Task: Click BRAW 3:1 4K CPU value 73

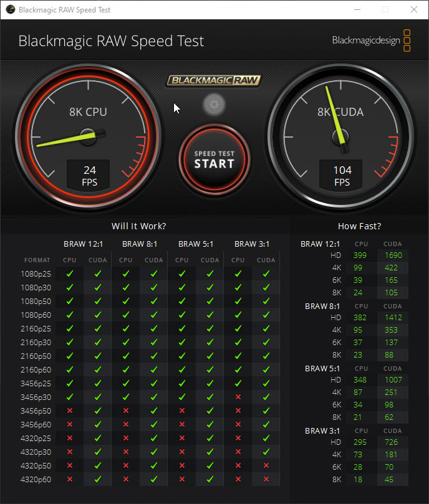Action: click(357, 455)
